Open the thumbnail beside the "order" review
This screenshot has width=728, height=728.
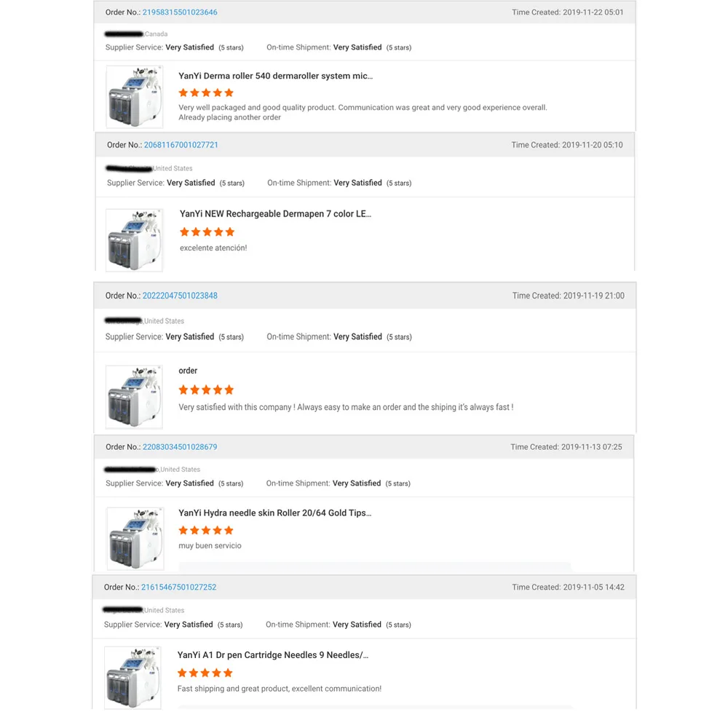click(135, 396)
